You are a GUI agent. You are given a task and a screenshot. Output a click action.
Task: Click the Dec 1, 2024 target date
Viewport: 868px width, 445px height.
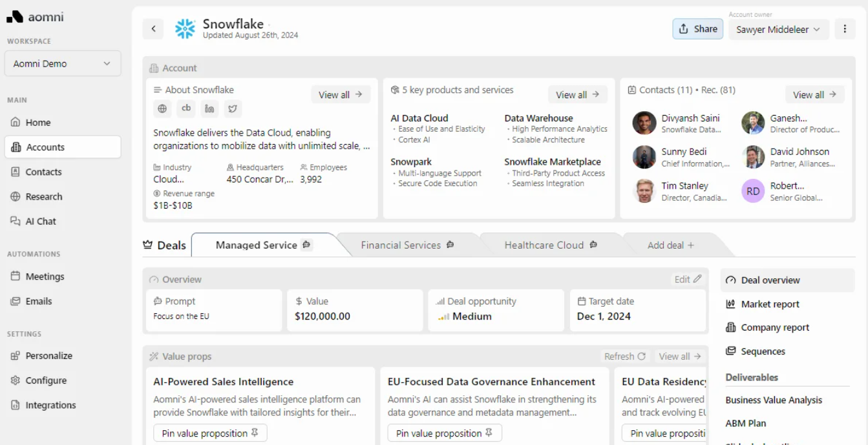point(604,316)
